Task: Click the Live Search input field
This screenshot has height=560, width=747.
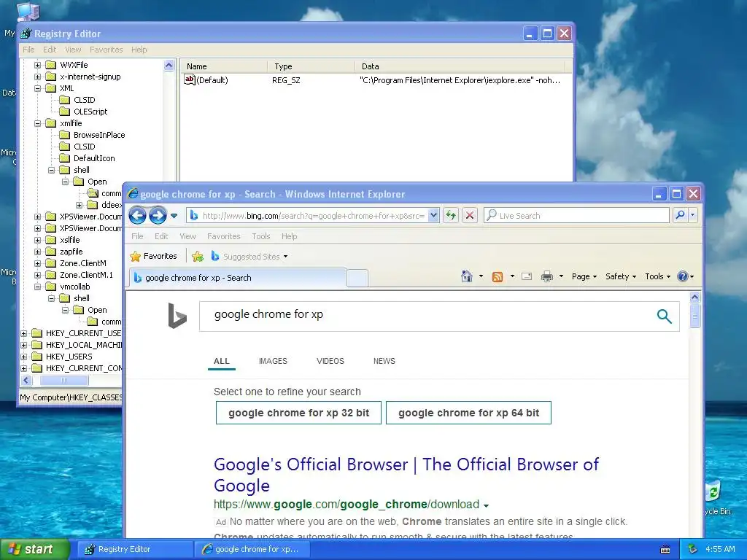Action: (576, 215)
